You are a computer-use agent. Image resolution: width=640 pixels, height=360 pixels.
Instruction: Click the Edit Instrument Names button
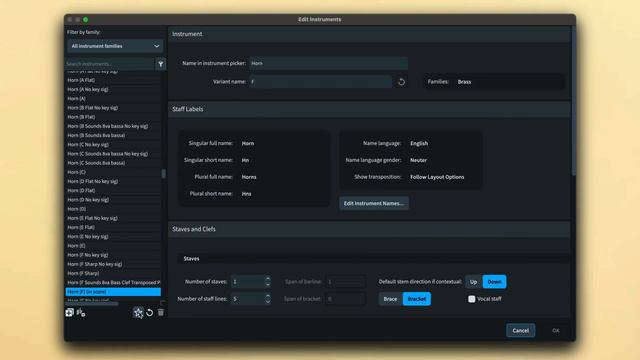(x=374, y=203)
